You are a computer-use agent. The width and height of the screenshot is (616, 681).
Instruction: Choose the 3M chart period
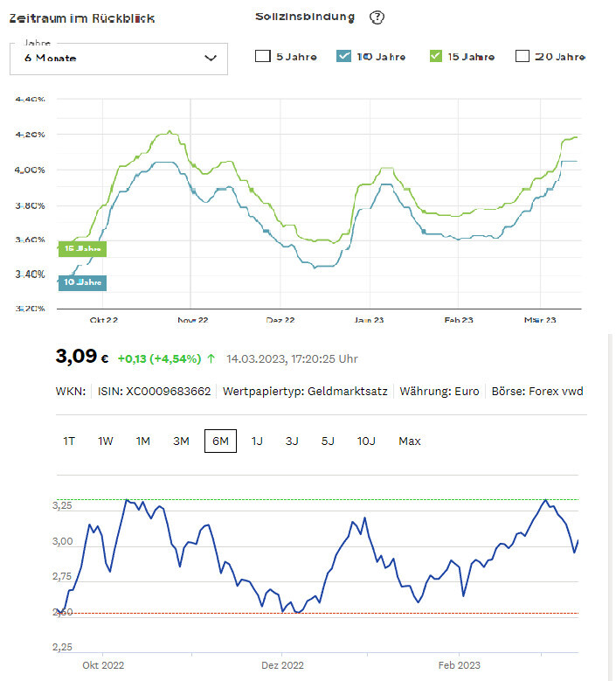pos(181,441)
